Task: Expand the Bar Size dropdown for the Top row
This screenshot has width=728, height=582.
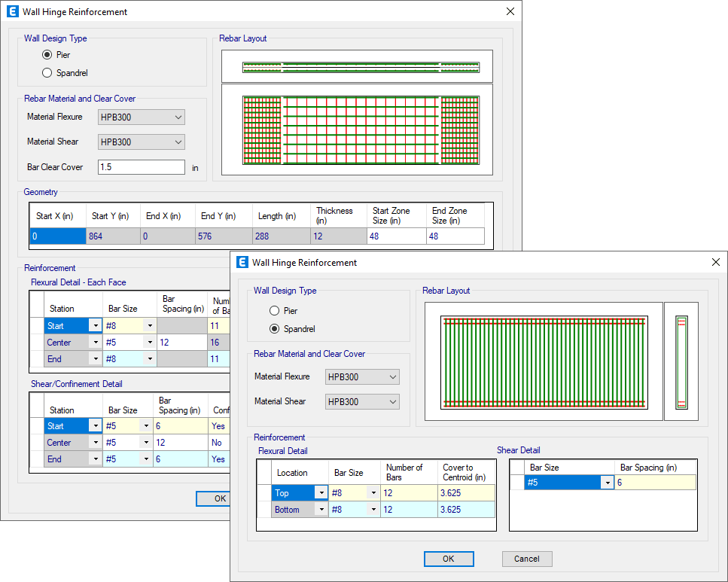Action: pos(375,492)
